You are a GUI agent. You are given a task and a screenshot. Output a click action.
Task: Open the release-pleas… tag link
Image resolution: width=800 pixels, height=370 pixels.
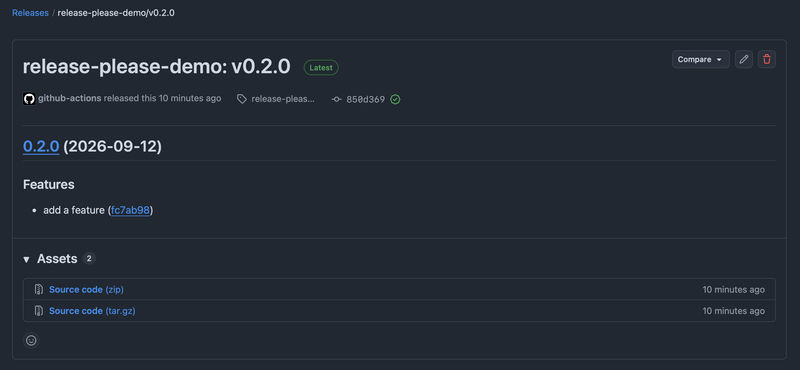[283, 99]
